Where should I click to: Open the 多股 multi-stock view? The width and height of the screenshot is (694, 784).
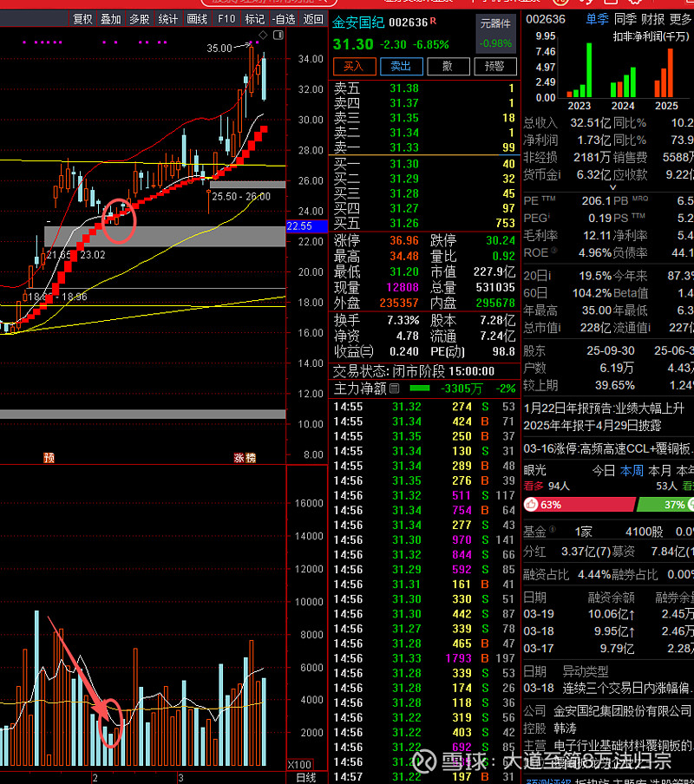click(x=140, y=19)
